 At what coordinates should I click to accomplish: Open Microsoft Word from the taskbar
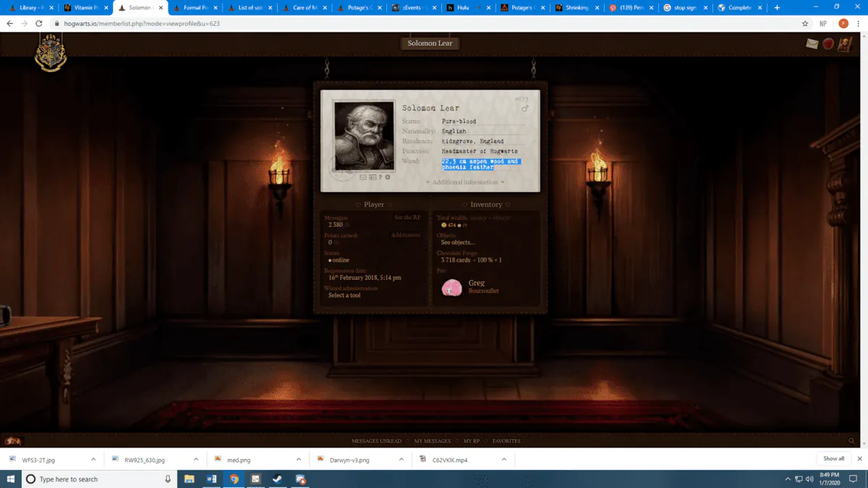tap(212, 479)
